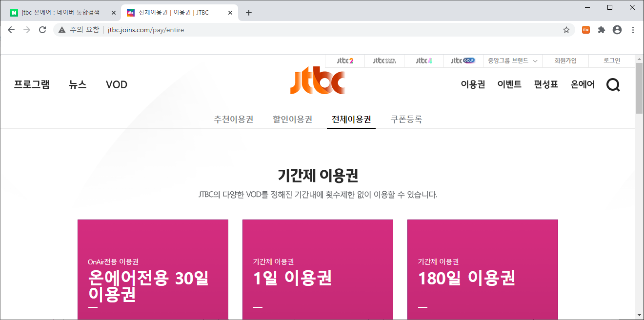Open the JTBC4 channel logo link
This screenshot has height=320, width=644.
(424, 61)
